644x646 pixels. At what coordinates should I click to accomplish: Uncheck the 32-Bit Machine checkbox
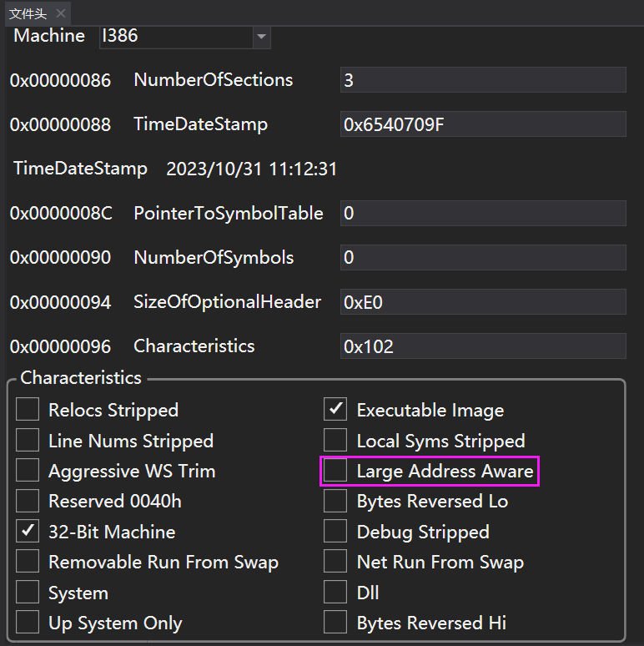pyautogui.click(x=28, y=531)
